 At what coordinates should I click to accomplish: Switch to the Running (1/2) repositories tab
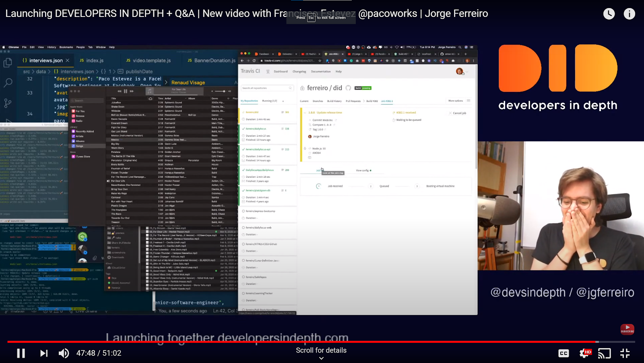coord(270,101)
